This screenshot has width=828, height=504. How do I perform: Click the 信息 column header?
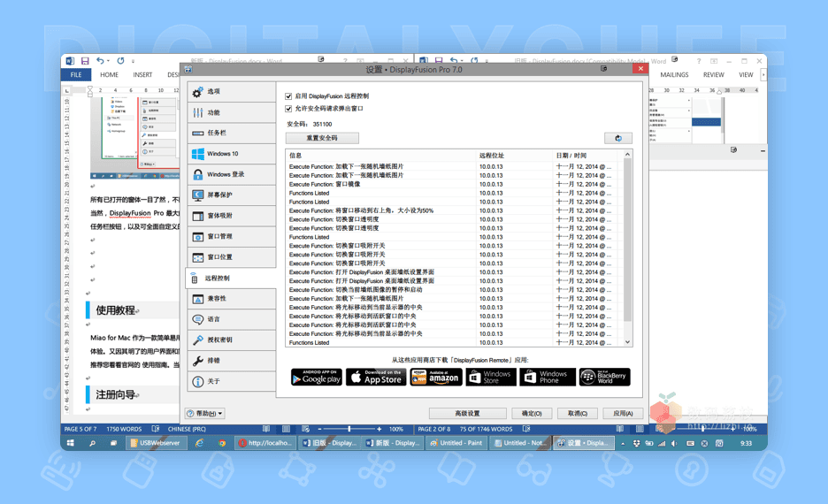pos(380,156)
